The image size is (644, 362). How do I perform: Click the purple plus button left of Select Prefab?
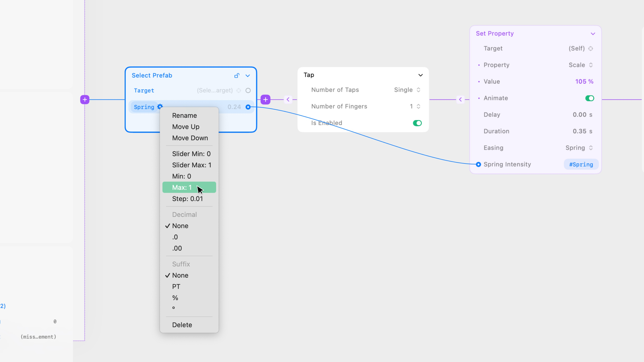85,99
